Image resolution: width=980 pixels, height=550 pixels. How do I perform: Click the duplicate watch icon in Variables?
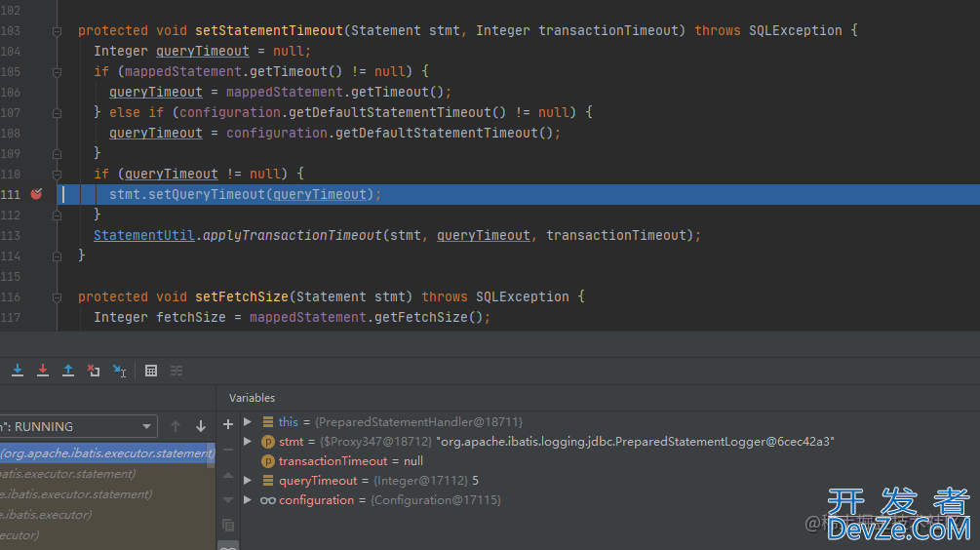point(228,525)
